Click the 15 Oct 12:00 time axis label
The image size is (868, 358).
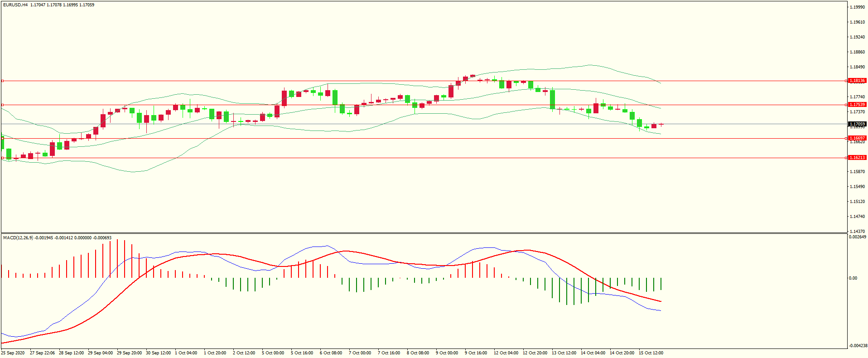click(x=651, y=353)
